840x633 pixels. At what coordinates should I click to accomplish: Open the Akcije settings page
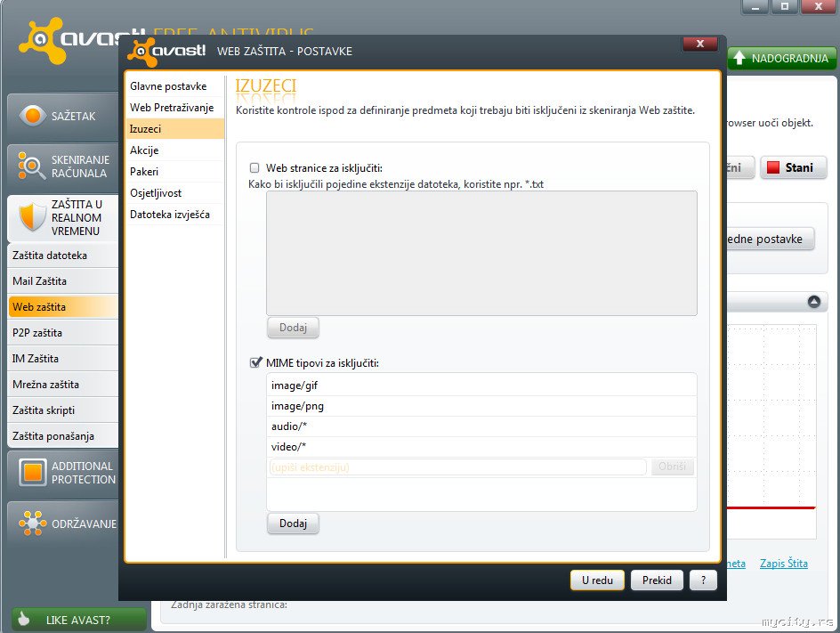(174, 150)
